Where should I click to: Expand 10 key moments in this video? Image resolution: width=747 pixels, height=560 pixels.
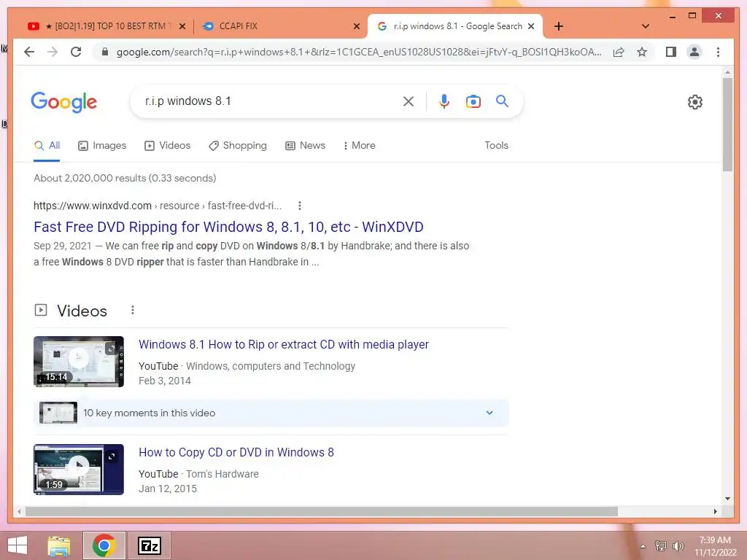[271, 413]
